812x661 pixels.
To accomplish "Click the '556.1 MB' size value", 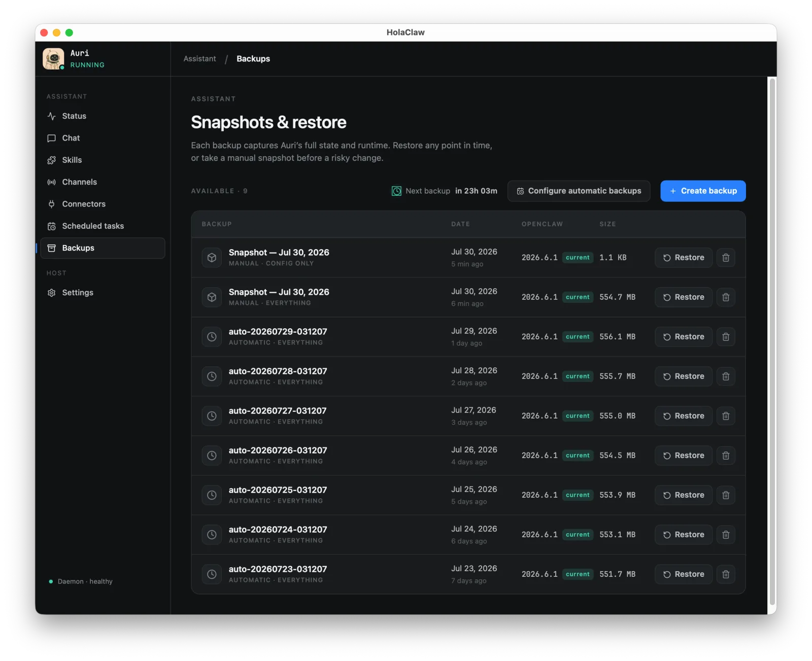I will 617,337.
